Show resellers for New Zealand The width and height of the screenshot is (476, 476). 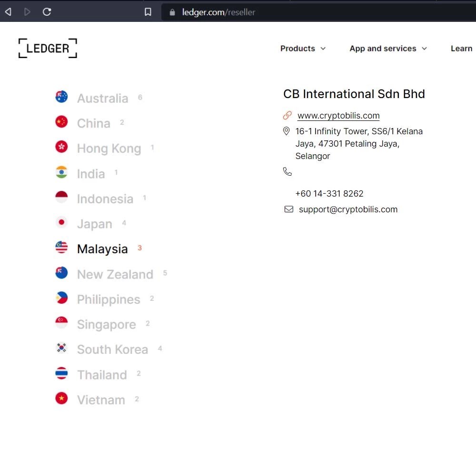tap(115, 275)
